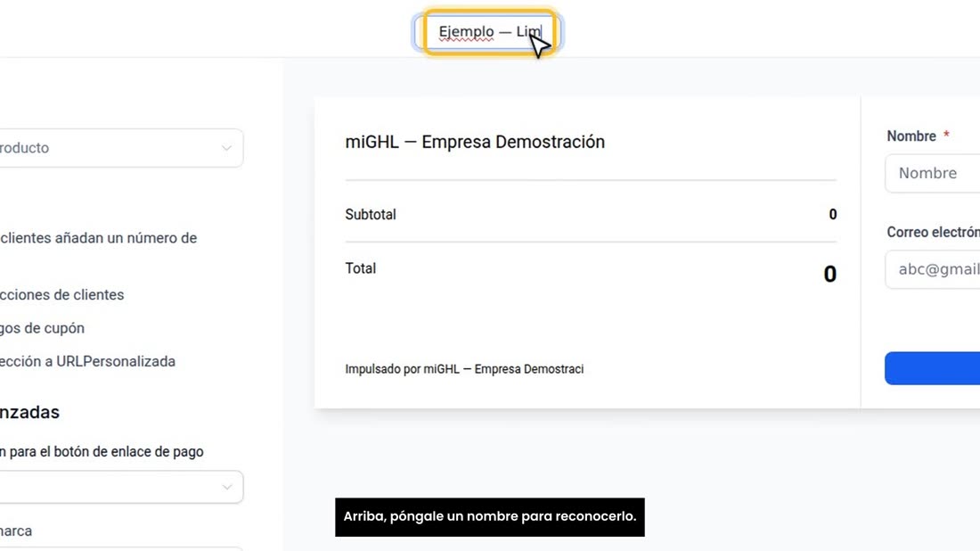Click the 'gos de cupón' option text
This screenshot has width=980, height=551.
[42, 328]
